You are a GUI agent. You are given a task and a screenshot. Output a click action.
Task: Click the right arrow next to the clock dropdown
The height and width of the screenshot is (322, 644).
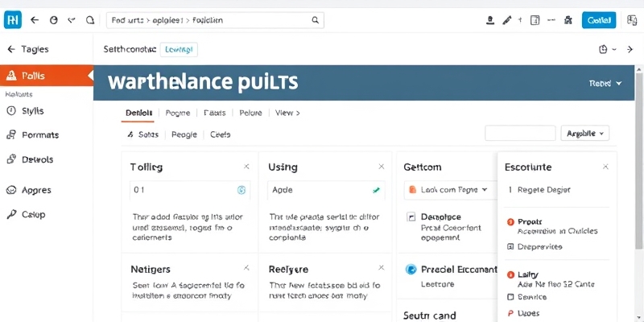pyautogui.click(x=630, y=49)
